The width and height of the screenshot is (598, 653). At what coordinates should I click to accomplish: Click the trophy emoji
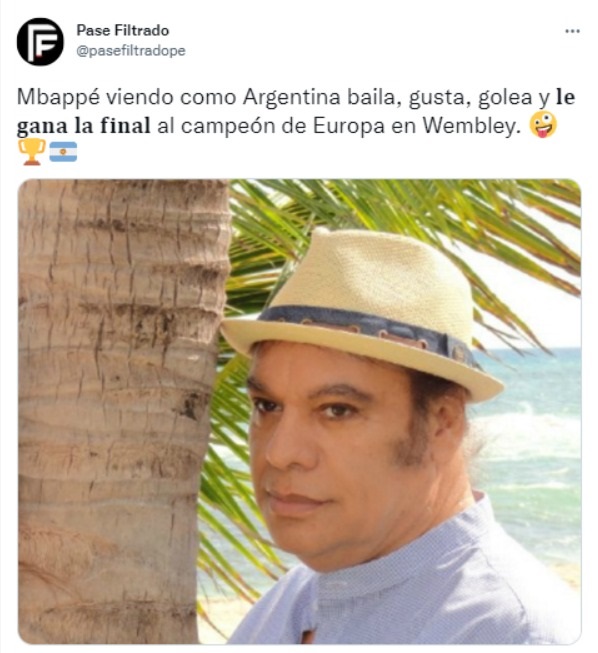tap(32, 152)
